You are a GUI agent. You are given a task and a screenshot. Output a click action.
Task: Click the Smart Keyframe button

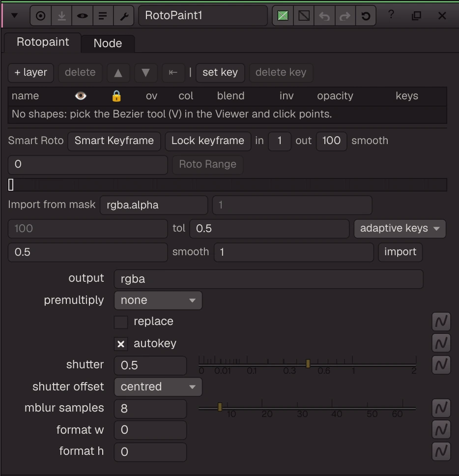(x=114, y=141)
